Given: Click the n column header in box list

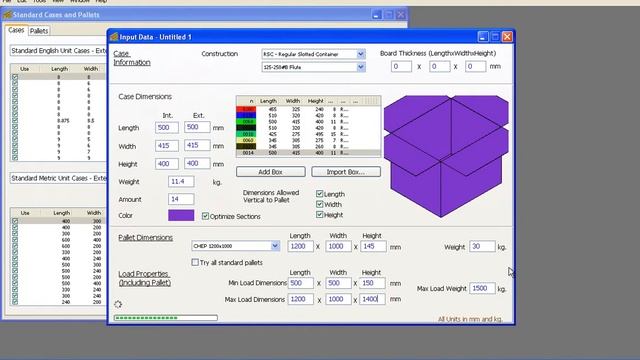Looking at the screenshot, I should [247, 100].
